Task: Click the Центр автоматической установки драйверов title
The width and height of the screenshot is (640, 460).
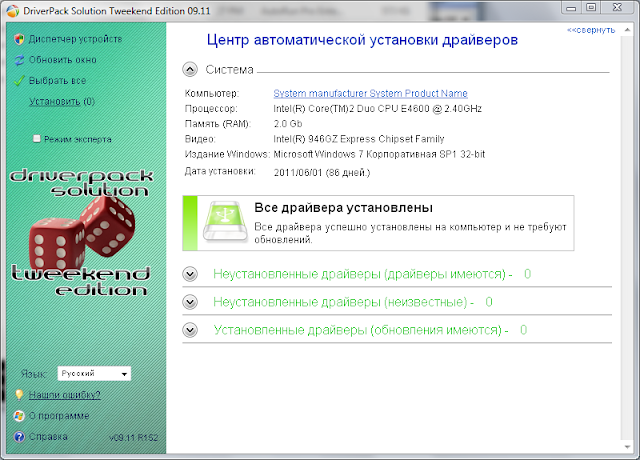Action: 362,40
